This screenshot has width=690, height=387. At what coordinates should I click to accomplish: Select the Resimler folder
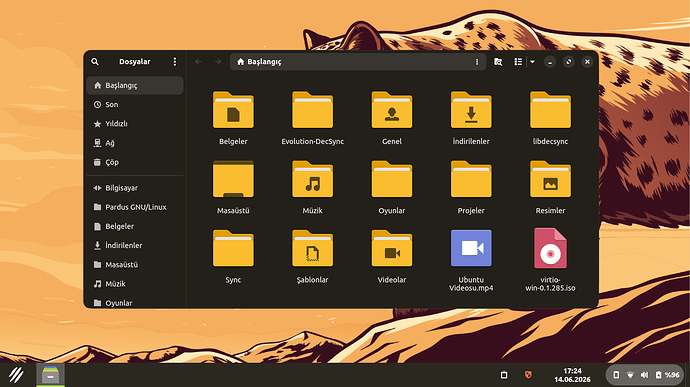(550, 179)
